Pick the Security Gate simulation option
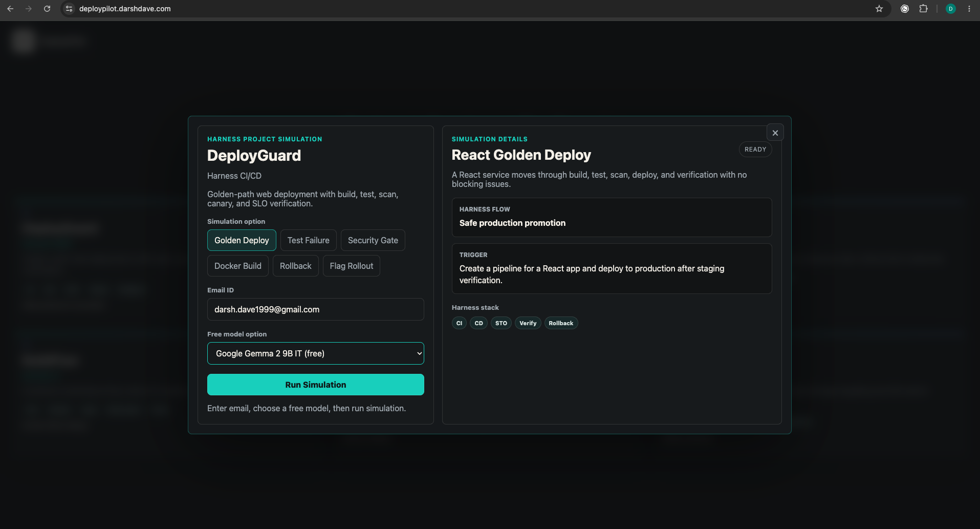Viewport: 980px width, 529px height. point(373,240)
